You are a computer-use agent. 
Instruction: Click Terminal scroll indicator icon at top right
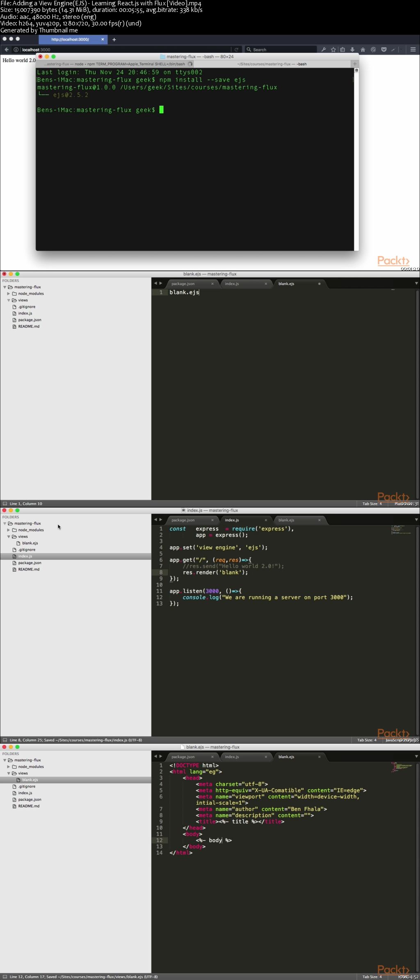356,71
